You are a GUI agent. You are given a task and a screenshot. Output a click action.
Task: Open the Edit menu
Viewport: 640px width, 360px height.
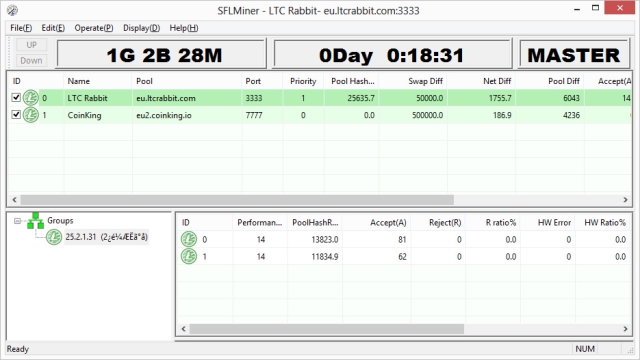(x=53, y=28)
